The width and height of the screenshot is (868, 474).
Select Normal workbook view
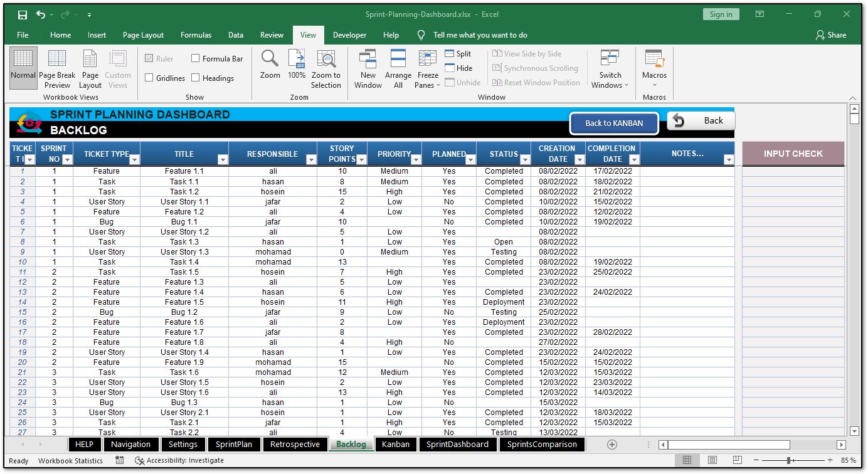23,68
